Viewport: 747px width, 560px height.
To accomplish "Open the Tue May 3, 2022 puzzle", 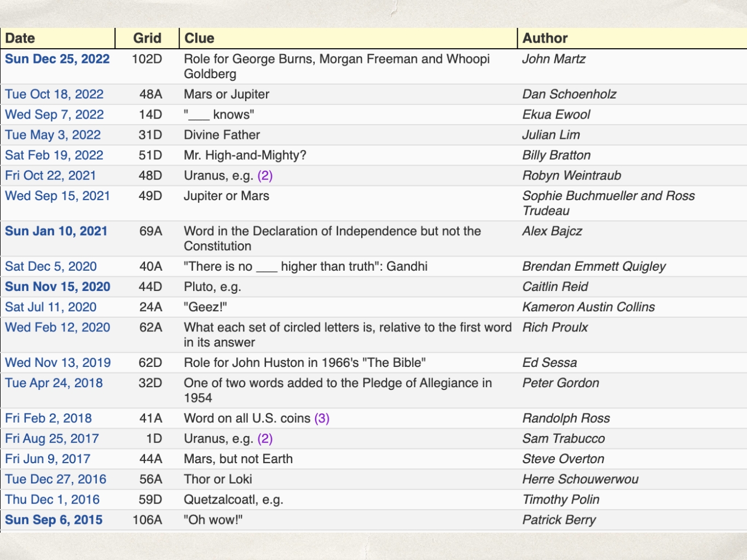I will click(x=53, y=135).
